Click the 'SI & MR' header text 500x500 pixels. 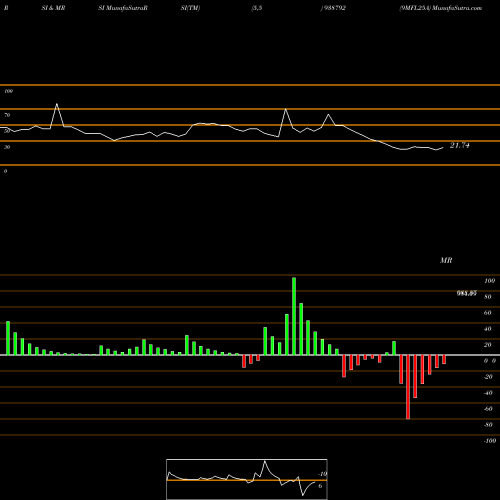pyautogui.click(x=53, y=8)
